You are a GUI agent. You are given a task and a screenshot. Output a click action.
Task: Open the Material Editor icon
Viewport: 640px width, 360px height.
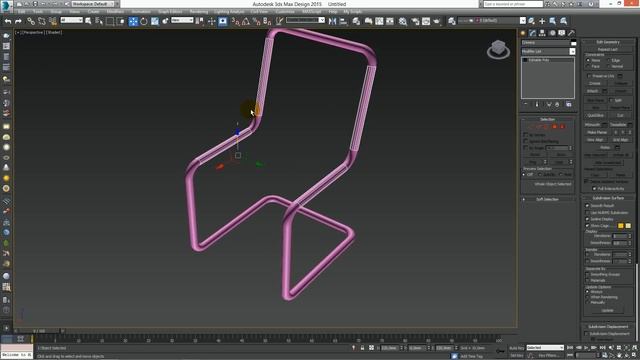[x=403, y=21]
